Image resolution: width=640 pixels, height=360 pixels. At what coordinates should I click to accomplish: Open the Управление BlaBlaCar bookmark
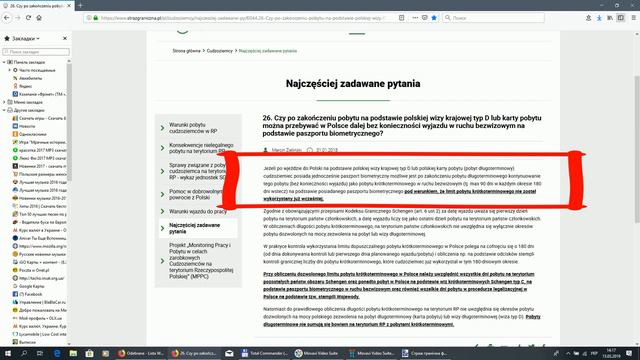pyautogui.click(x=39, y=302)
